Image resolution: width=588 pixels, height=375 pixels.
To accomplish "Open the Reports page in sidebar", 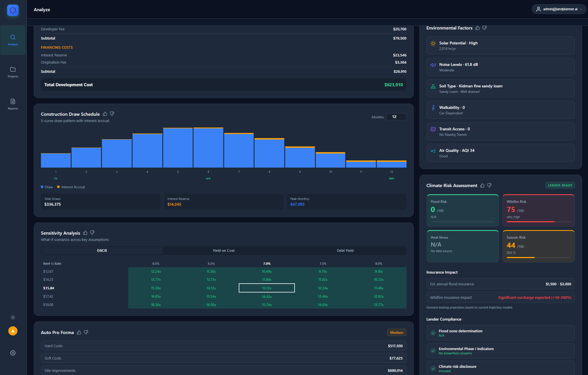I will tap(13, 104).
